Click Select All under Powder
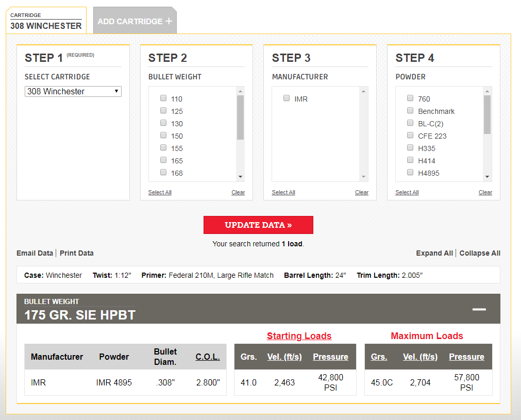The width and height of the screenshot is (521, 420). (407, 192)
